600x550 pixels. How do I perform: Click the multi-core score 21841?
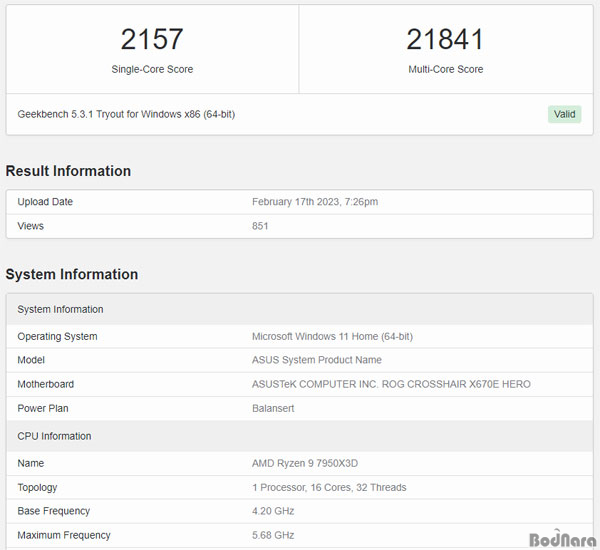(x=445, y=39)
